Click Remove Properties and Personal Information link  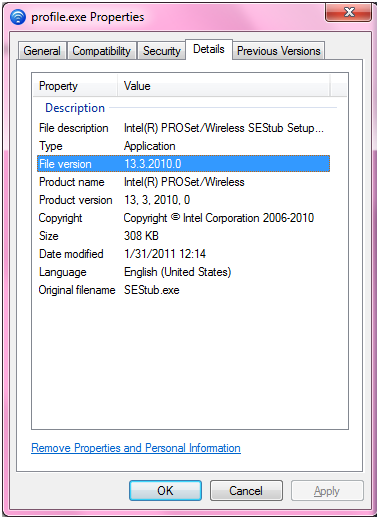(136, 448)
